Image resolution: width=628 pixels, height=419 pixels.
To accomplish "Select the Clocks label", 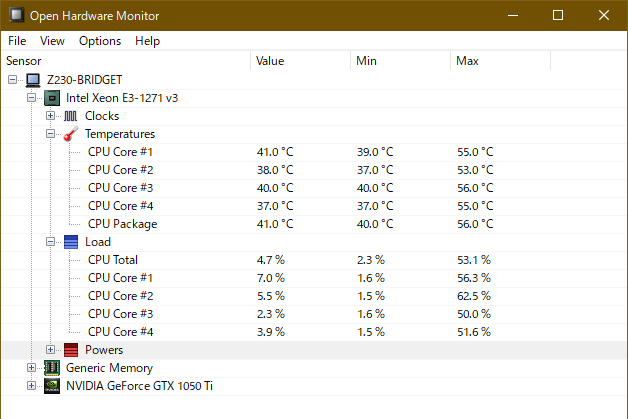I will pyautogui.click(x=102, y=116).
